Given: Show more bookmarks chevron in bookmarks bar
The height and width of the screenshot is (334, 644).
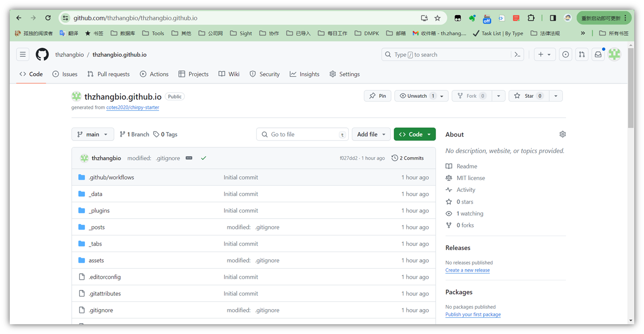Looking at the screenshot, I should pyautogui.click(x=583, y=33).
